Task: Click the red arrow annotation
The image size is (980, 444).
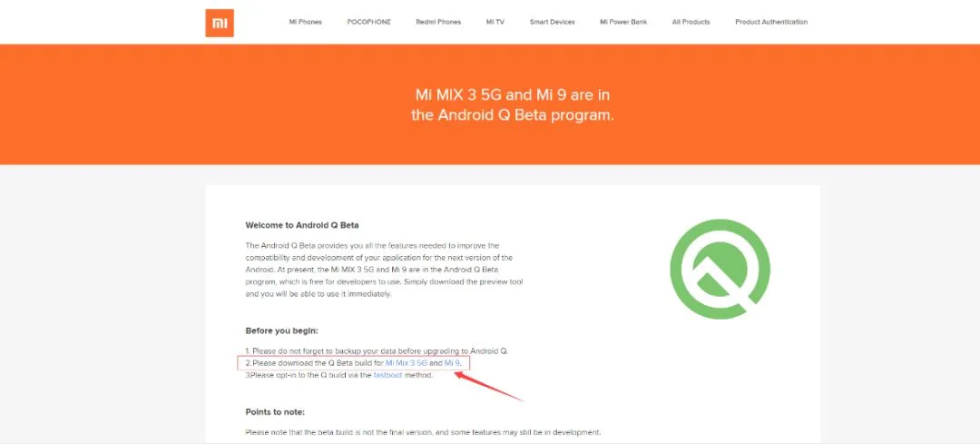Action: [487, 385]
